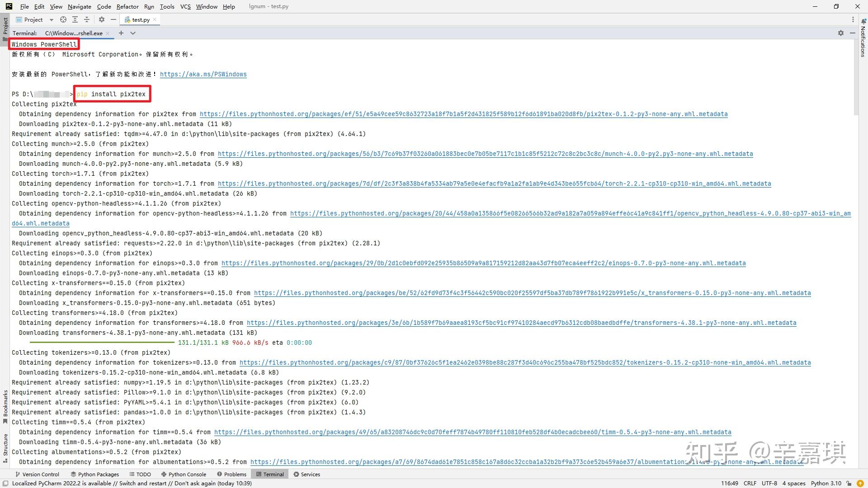Image resolution: width=868 pixels, height=488 pixels.
Task: Open the Python 3.10 interpreter selector
Action: [826, 483]
